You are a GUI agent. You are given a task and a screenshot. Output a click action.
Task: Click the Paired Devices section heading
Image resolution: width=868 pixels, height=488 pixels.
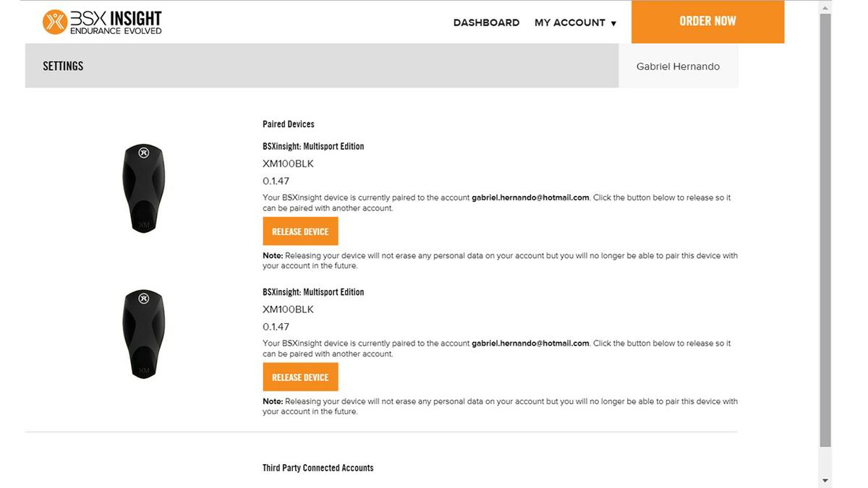coord(289,124)
